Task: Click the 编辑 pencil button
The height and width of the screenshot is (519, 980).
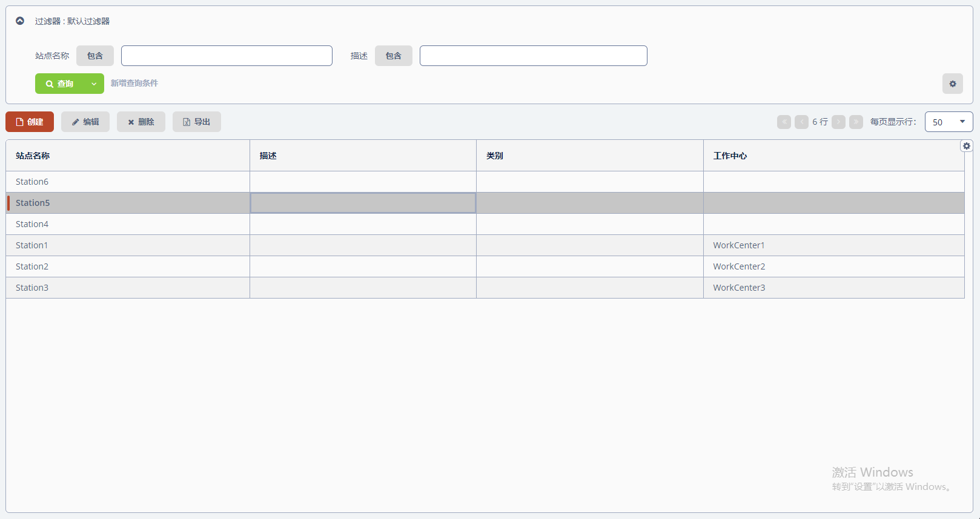Action: pyautogui.click(x=85, y=122)
